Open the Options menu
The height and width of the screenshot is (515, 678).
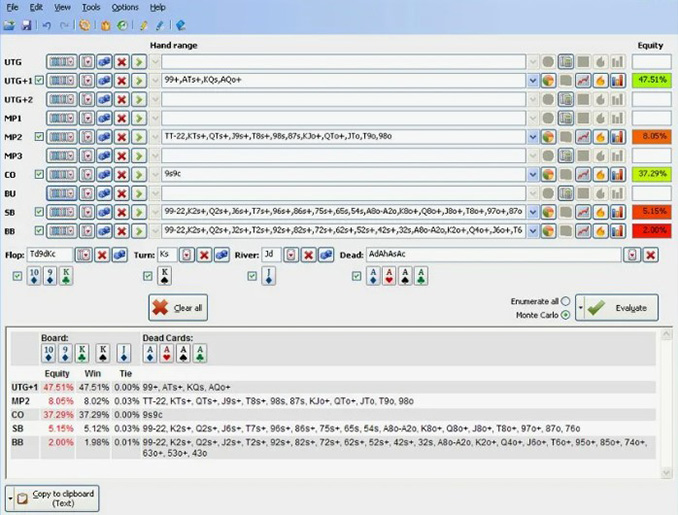(125, 7)
